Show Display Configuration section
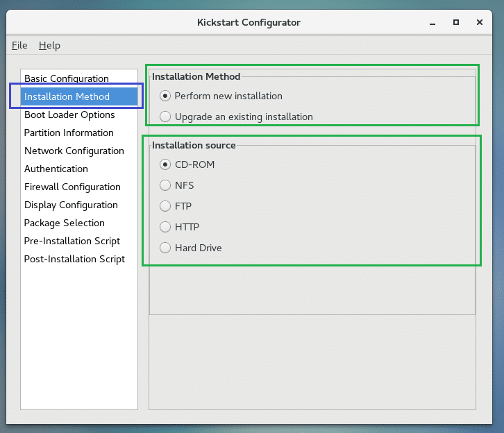 coord(71,205)
